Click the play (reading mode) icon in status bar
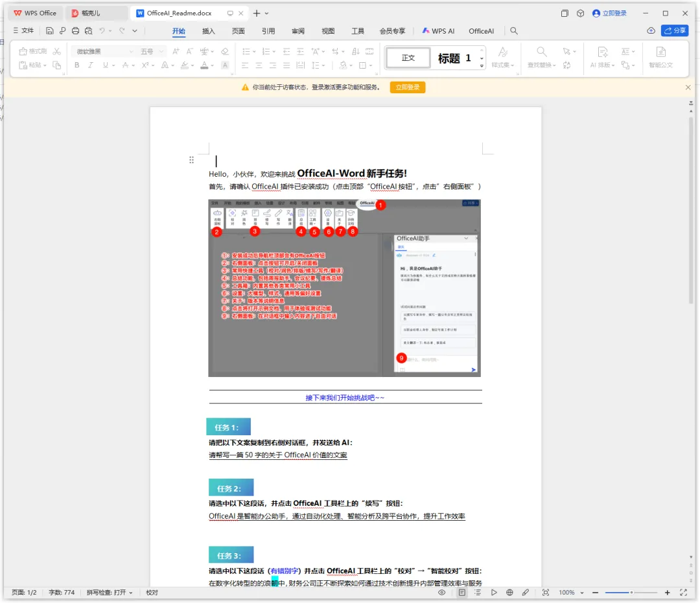The height and width of the screenshot is (603, 700). pyautogui.click(x=494, y=592)
